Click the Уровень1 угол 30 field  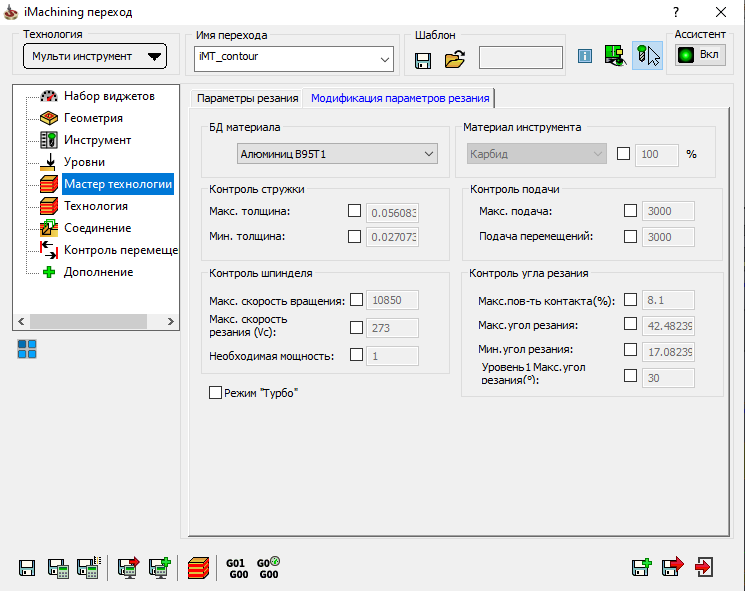pos(668,378)
